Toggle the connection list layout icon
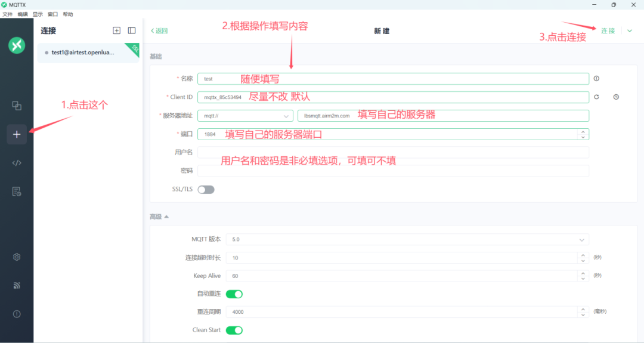The width and height of the screenshot is (644, 343). click(132, 30)
